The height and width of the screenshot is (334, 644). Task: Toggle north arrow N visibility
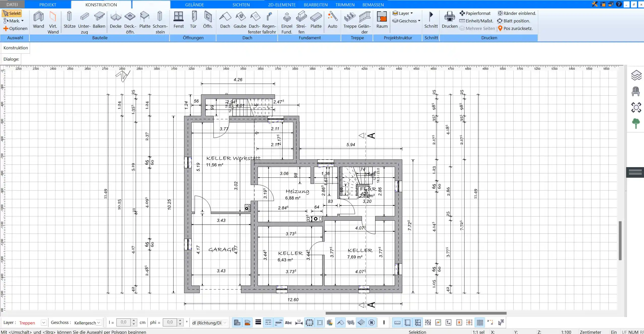371,322
